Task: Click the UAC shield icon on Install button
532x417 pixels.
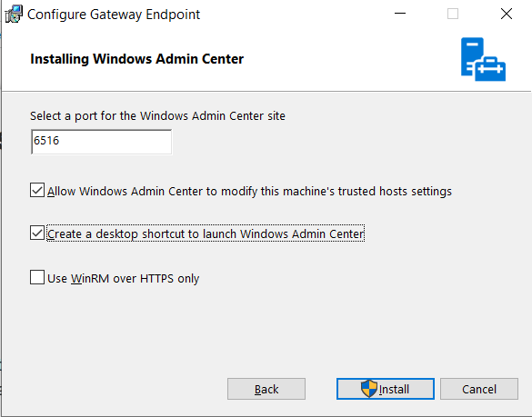Action: [369, 389]
